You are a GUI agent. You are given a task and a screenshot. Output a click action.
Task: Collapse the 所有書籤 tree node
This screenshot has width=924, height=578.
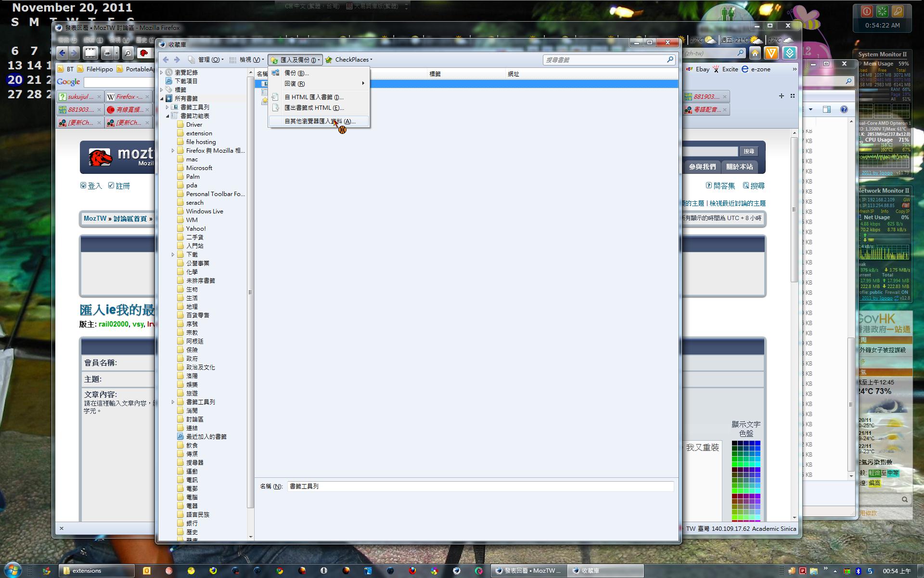[162, 99]
